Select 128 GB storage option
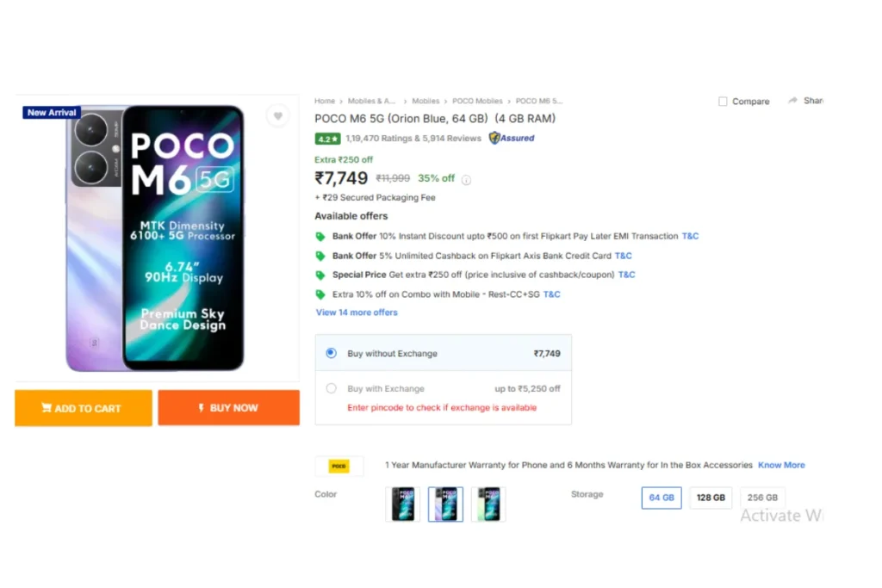 click(711, 498)
